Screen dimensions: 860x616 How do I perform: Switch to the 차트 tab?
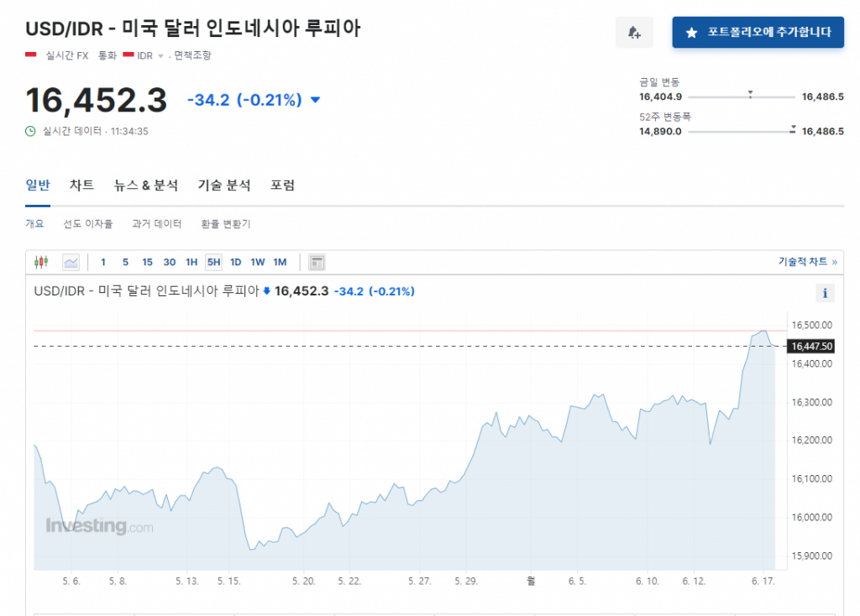coord(81,185)
